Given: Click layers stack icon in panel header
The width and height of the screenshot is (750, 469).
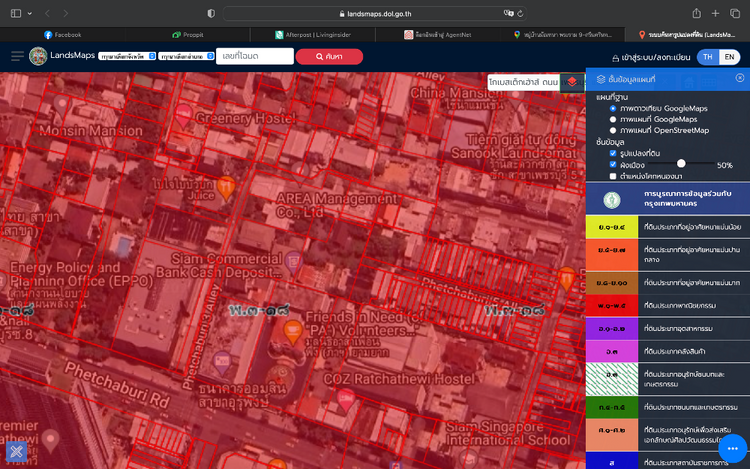Looking at the screenshot, I should coord(601,79).
